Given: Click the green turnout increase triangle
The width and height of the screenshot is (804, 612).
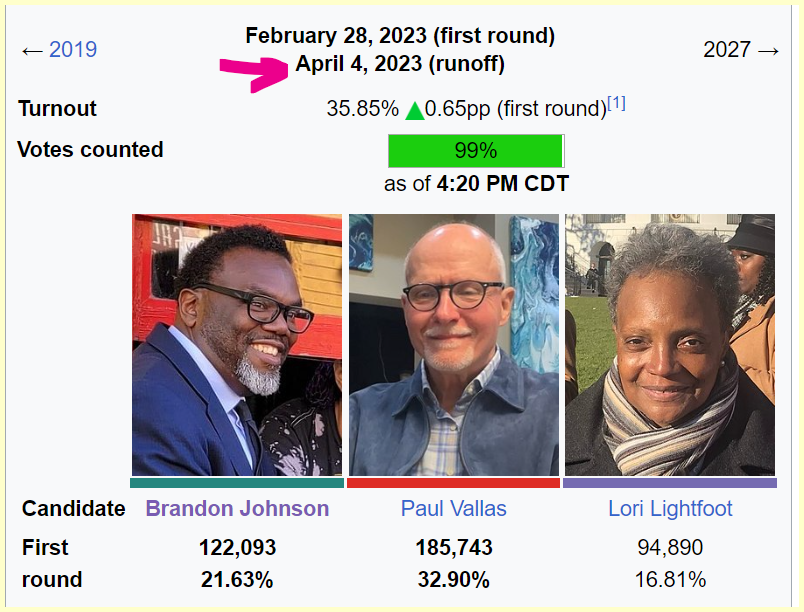Looking at the screenshot, I should [415, 109].
